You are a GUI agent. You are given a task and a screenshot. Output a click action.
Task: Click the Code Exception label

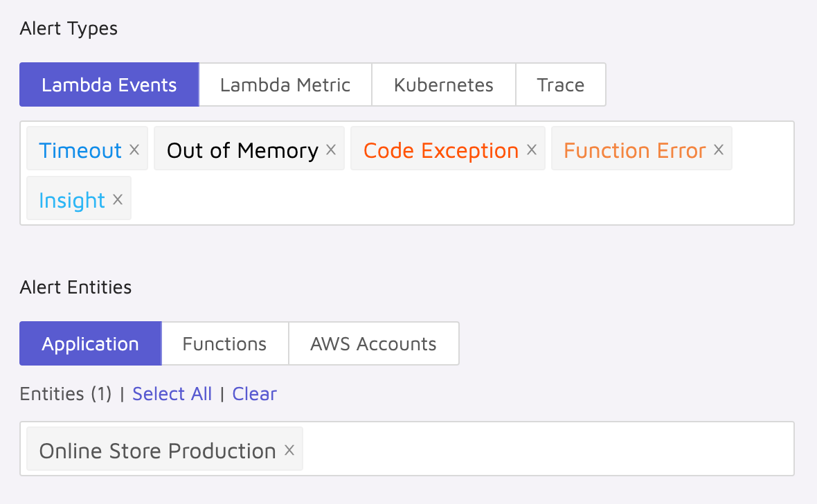[x=441, y=151]
